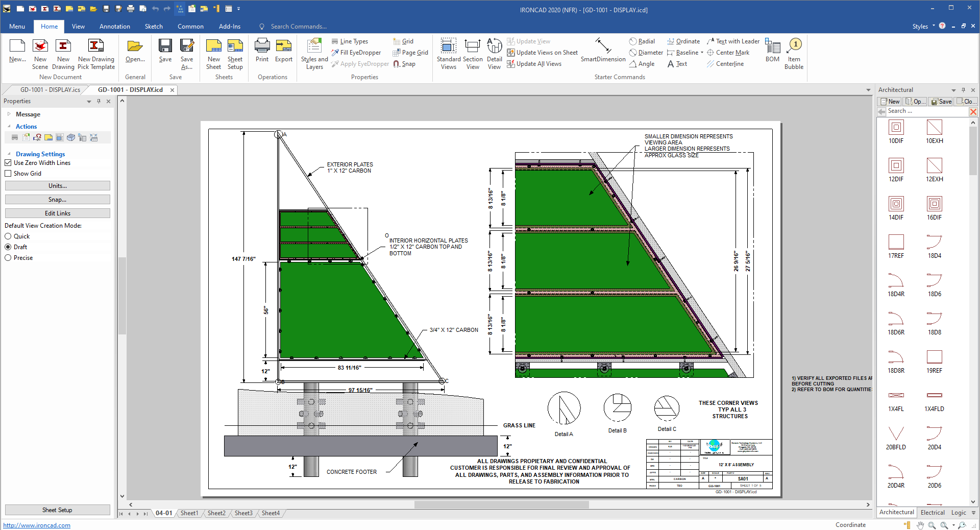
Task: Enable the Show Grid checkbox
Action: click(8, 174)
